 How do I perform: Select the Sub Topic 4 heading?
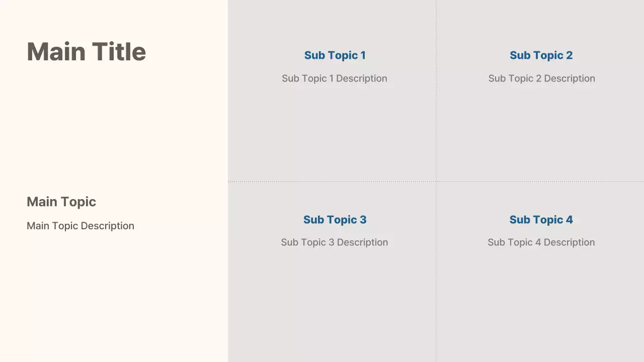tap(541, 220)
